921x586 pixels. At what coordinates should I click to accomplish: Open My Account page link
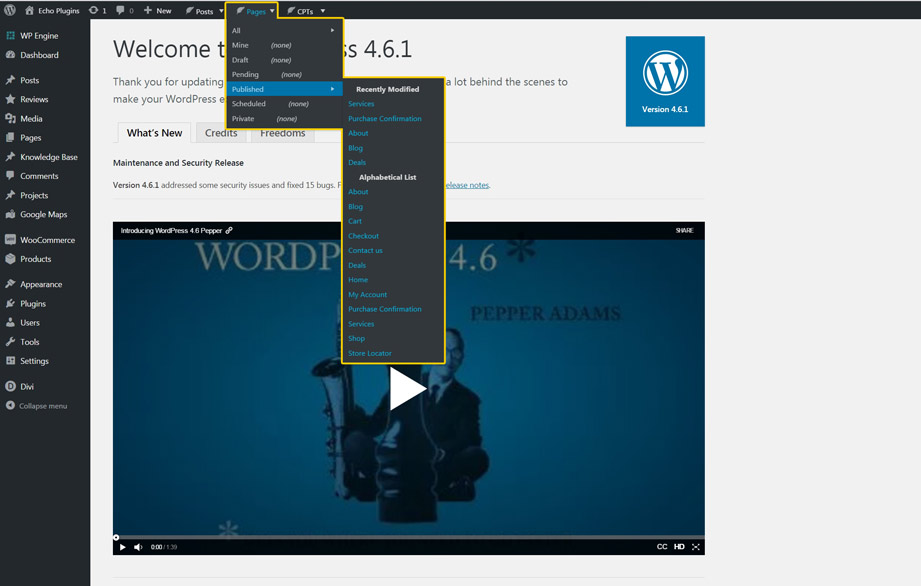367,294
